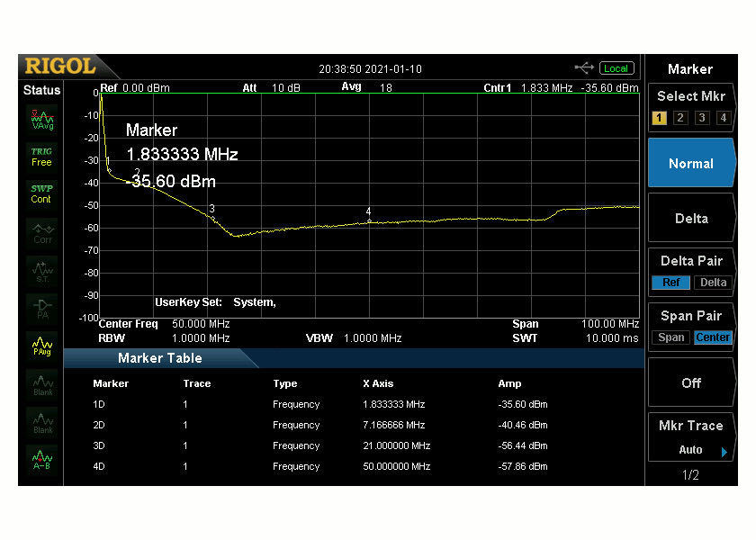Click the 1D row in Marker Table

(354, 404)
